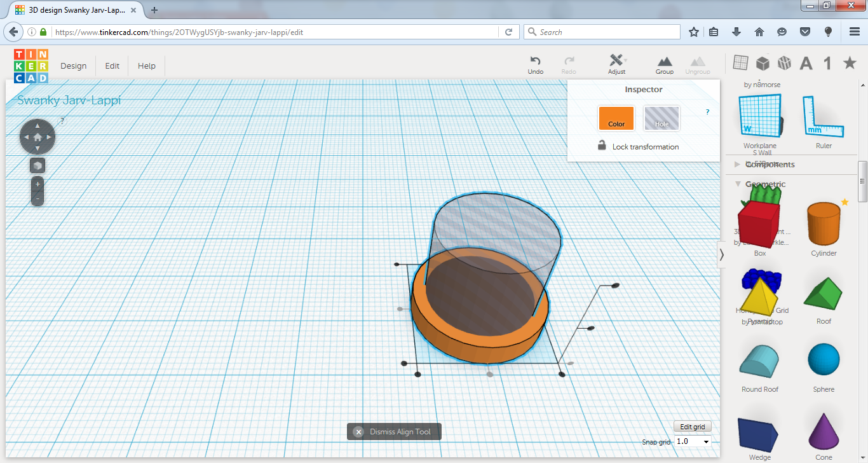Screen dimensions: 868x463
Task: Click the lightbulb icon in browser toolbar
Action: pos(828,32)
